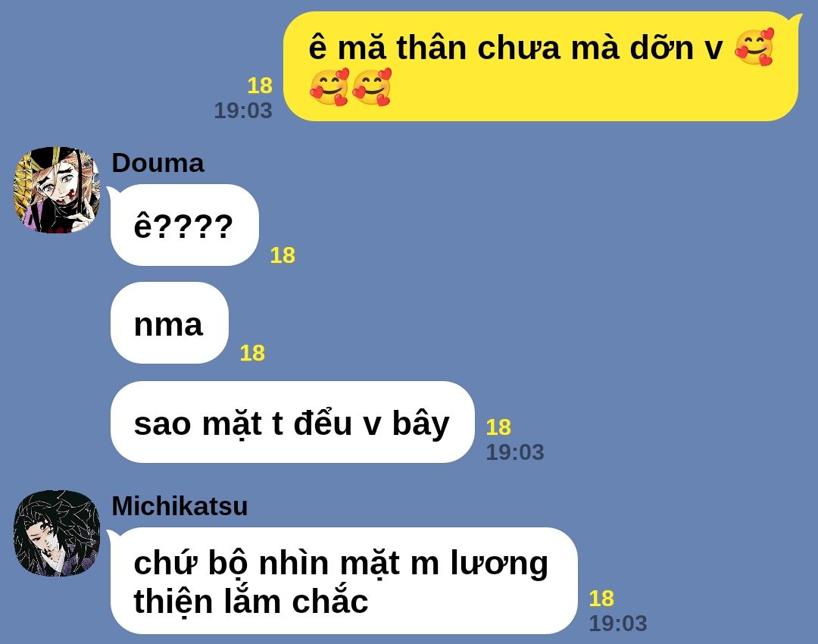Viewport: 818px width, 644px height.
Task: Click the 19:03 timestamp after Michikatsu's message
Action: 618,623
